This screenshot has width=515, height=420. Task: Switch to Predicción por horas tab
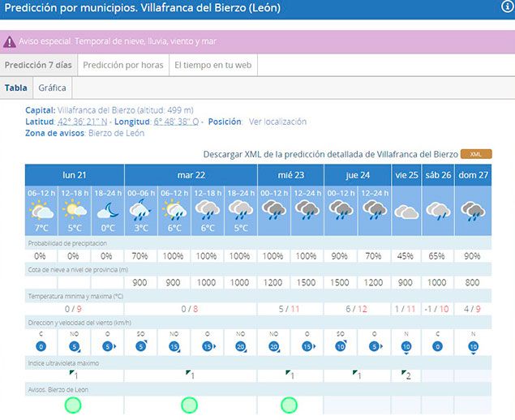[x=122, y=65]
